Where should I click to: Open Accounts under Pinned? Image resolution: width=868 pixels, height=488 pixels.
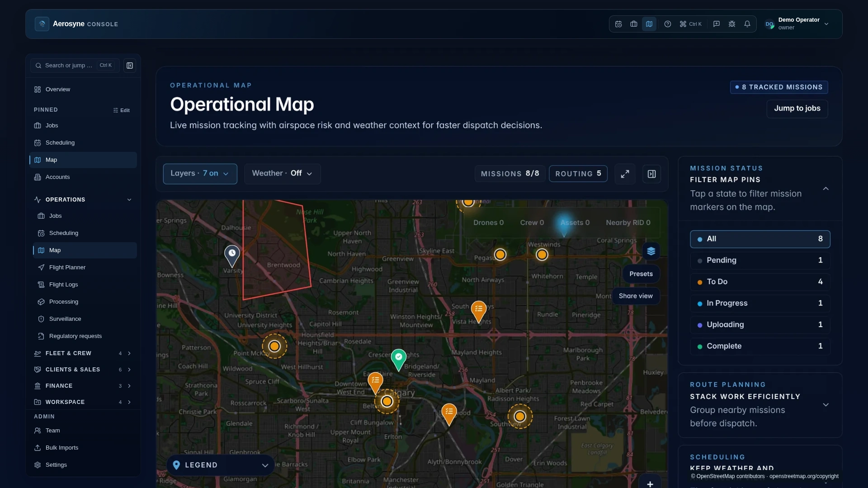tap(83, 177)
